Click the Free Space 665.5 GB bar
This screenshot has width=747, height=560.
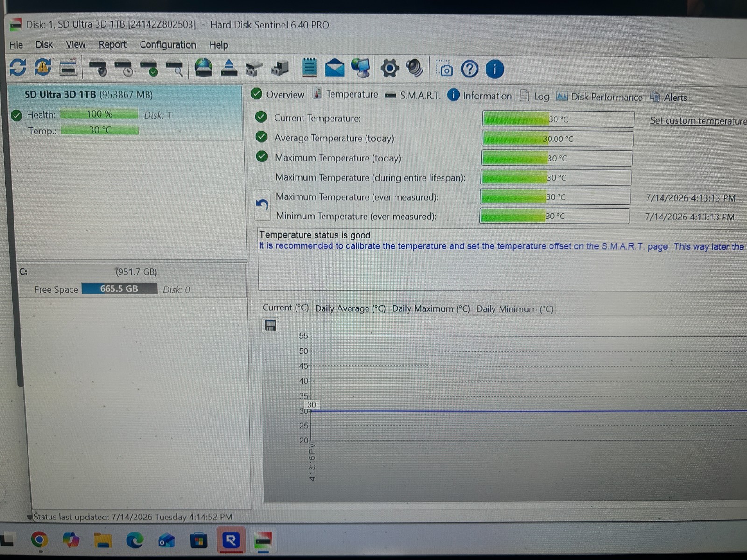coord(119,289)
